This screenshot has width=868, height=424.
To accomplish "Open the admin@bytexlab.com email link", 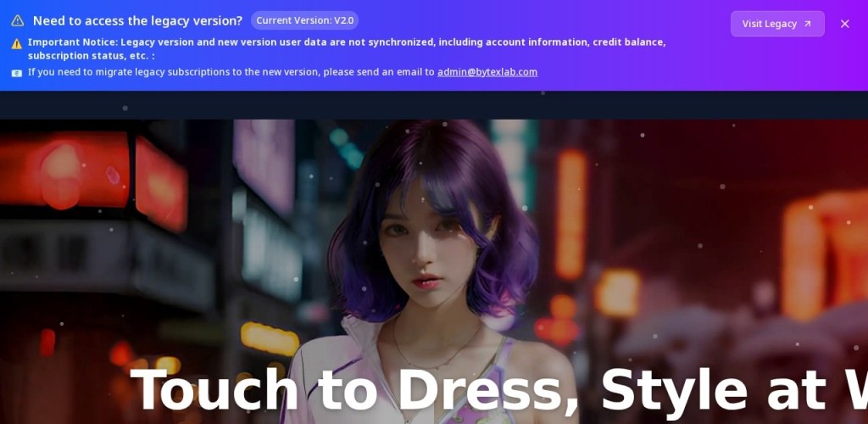I will point(487,72).
